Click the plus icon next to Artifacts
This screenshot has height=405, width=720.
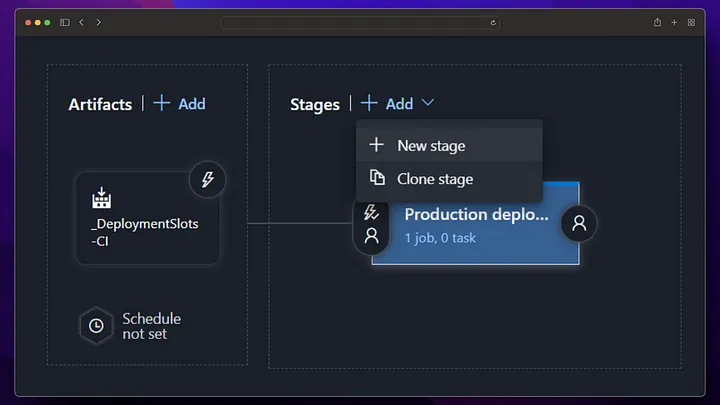pos(162,103)
